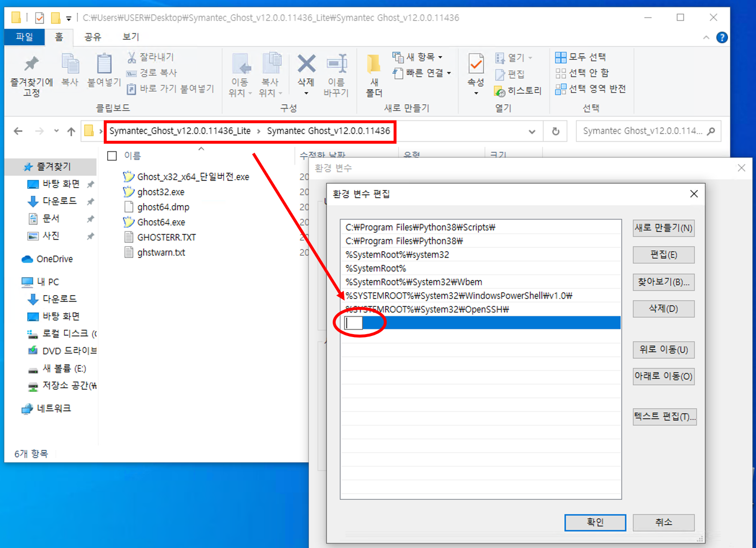Image resolution: width=756 pixels, height=548 pixels.
Task: Click Edit text (텍스트 편집(T)...) button
Action: coord(664,417)
